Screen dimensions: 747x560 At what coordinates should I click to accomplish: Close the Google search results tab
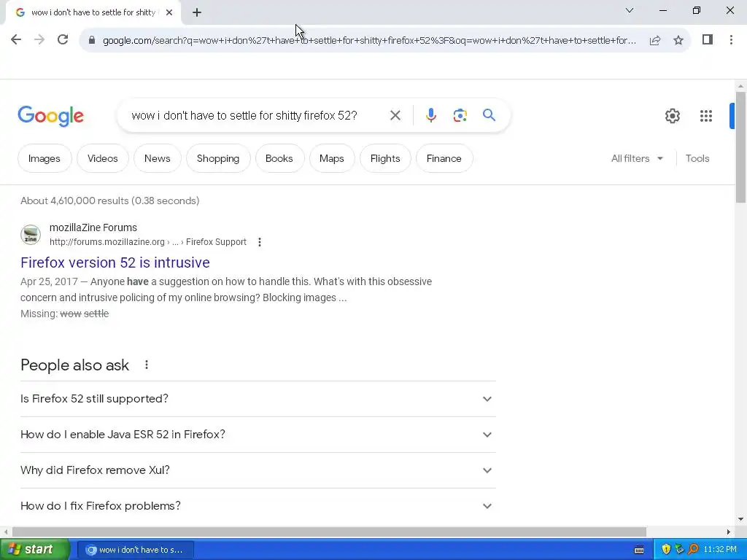coord(169,12)
